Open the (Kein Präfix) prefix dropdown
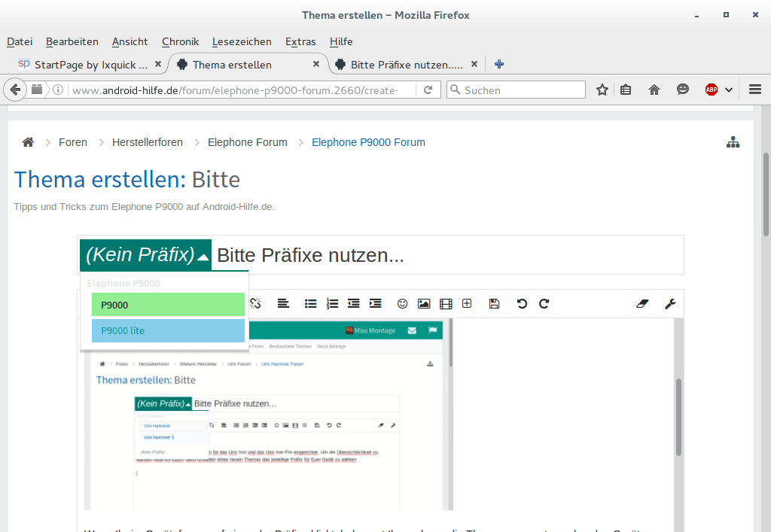Screen dimensions: 771x532 point(145,255)
